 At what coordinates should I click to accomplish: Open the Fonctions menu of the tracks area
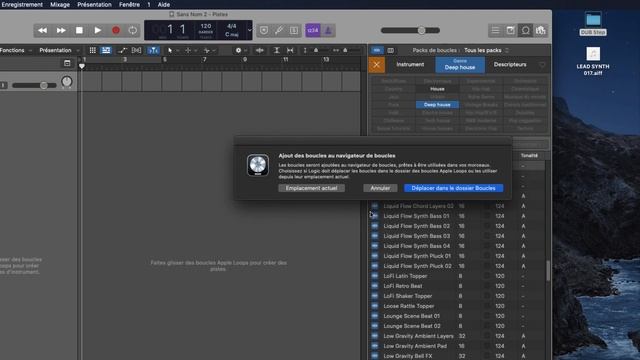[15, 50]
